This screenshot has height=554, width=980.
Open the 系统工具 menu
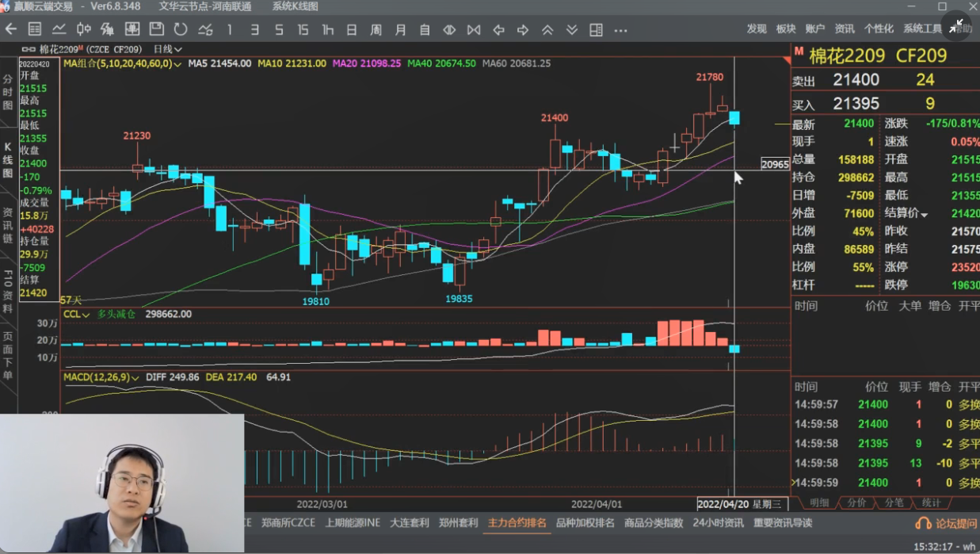[922, 29]
